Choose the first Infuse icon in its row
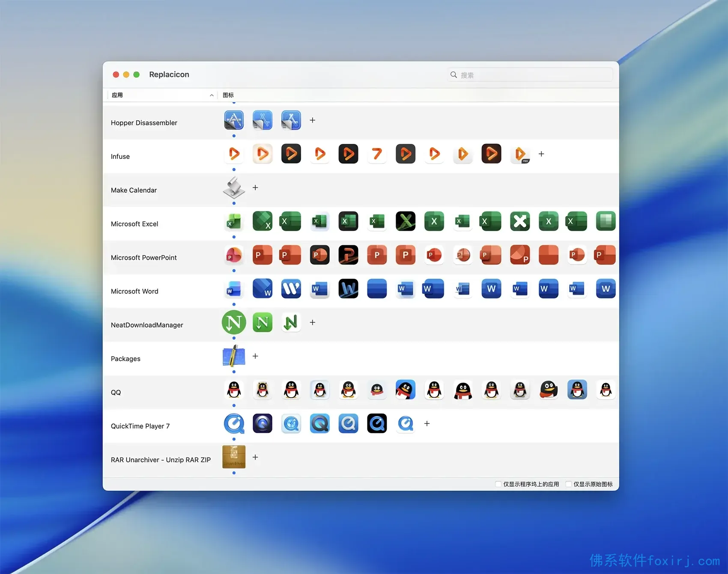Image resolution: width=728 pixels, height=574 pixels. tap(234, 154)
